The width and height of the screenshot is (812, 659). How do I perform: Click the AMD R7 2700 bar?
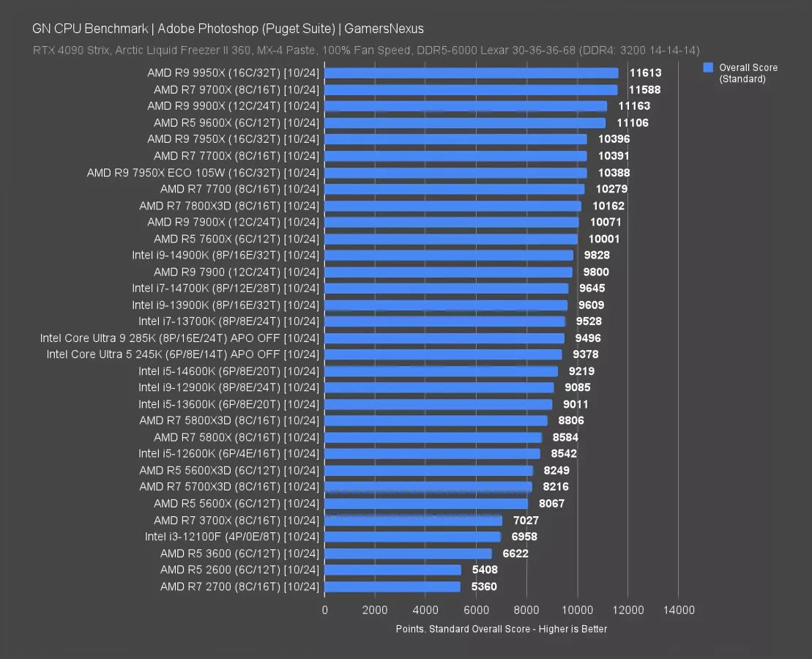pyautogui.click(x=392, y=587)
